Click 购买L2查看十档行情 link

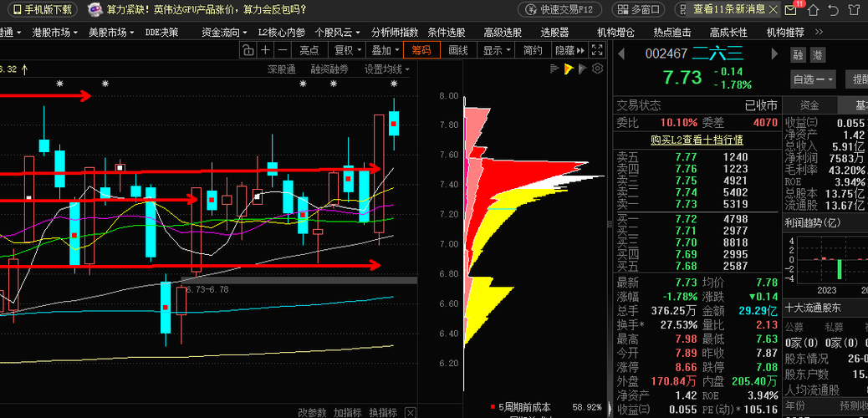(x=697, y=140)
